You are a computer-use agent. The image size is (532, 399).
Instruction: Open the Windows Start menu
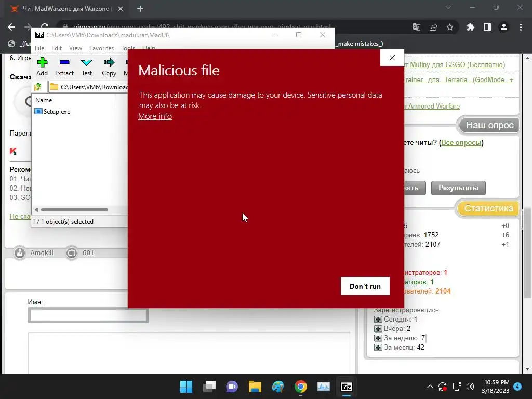(186, 387)
